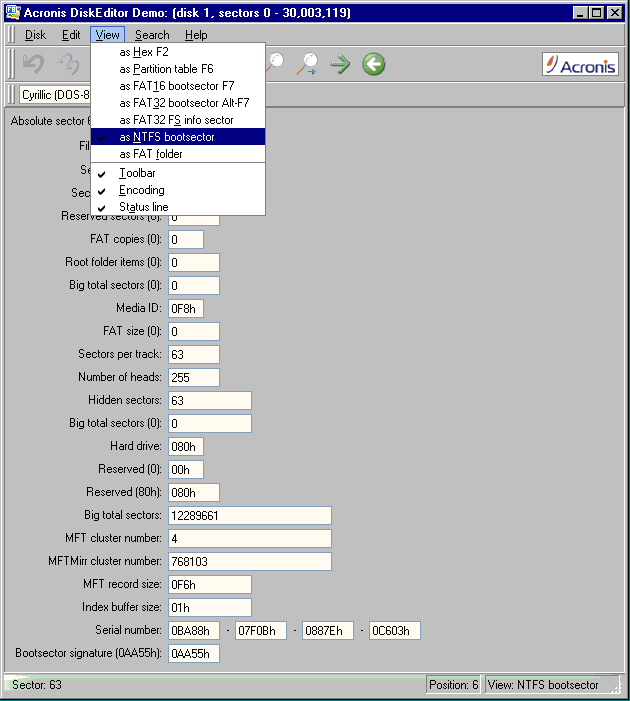The image size is (630, 701).
Task: Click the FAT size (0) field
Action: pos(194,331)
